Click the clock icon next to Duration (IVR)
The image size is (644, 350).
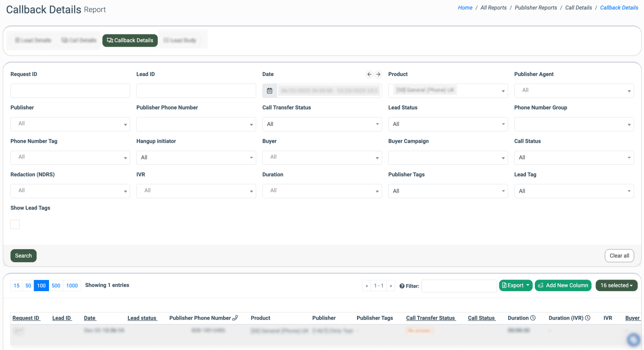[588, 318]
